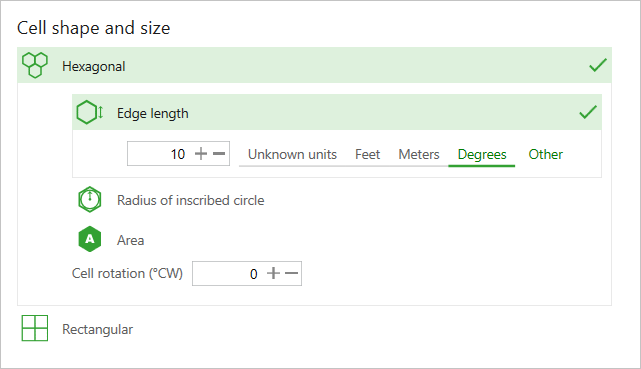Click the Hexagonal honeycomb cells icon
Viewport: 641px width, 369px height.
point(35,65)
